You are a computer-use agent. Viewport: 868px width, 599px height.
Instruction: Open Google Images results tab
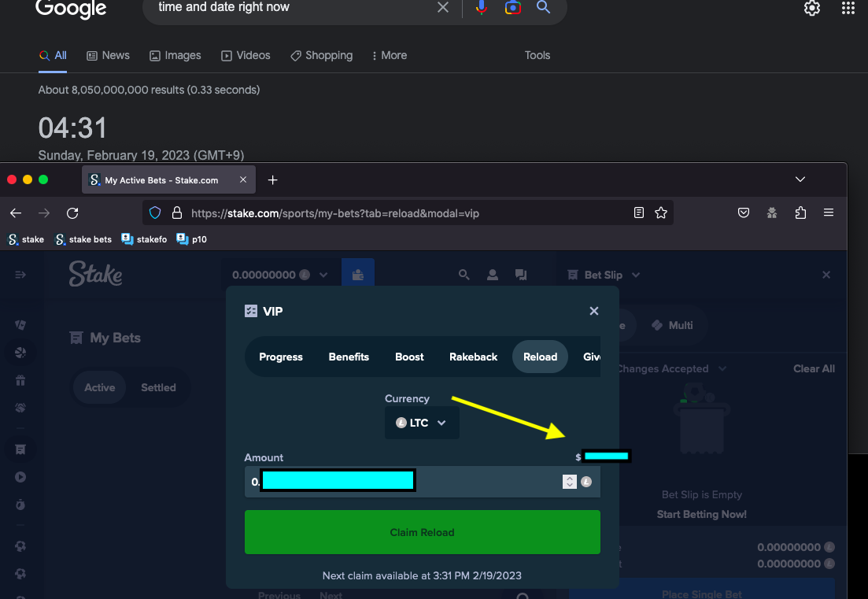[175, 55]
